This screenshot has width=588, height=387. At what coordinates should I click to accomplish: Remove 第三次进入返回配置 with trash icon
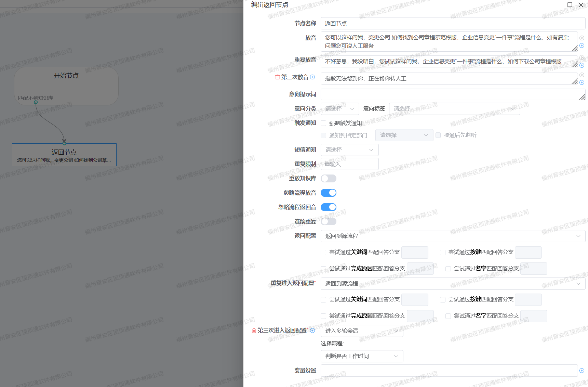pyautogui.click(x=253, y=331)
